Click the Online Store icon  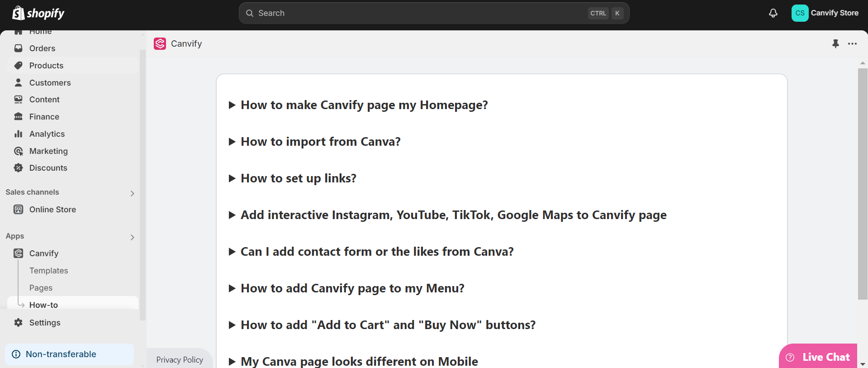(18, 209)
